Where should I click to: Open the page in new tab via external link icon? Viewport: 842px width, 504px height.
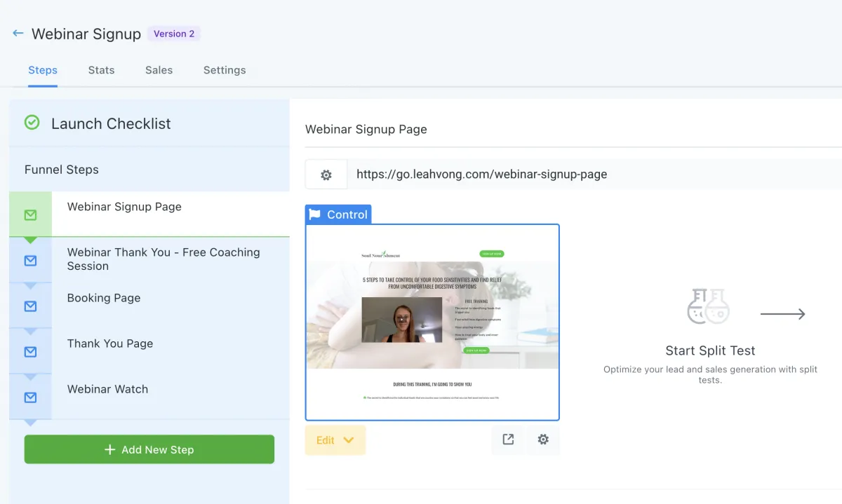coord(507,440)
